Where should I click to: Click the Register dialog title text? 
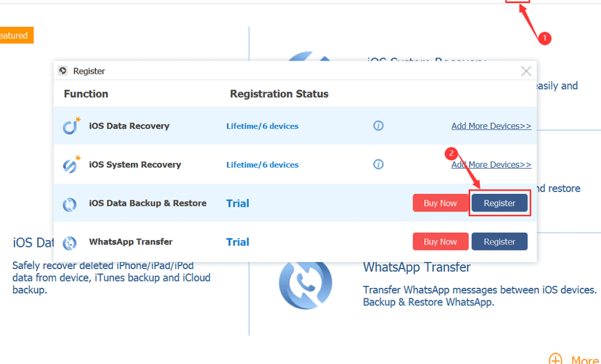(89, 71)
